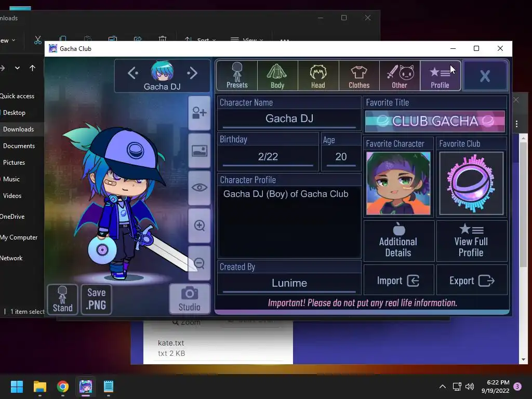Click the Cut scissors icon in File Explorer

(37, 40)
